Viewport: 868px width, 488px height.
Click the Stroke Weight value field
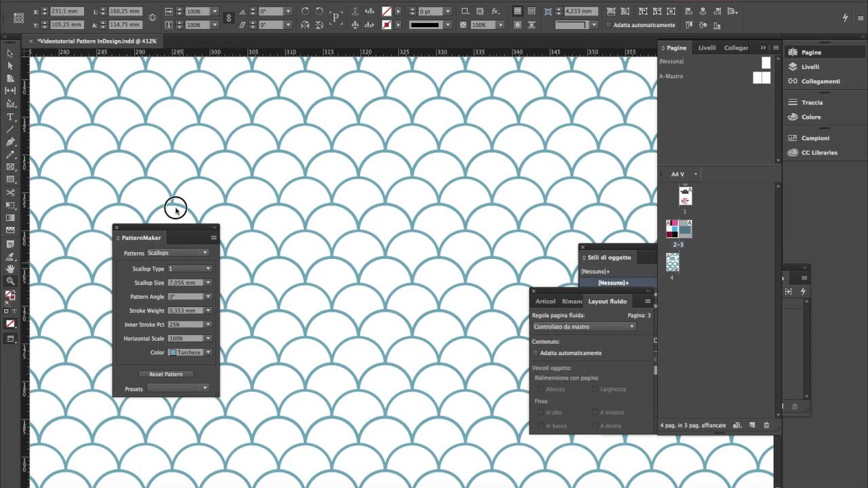pos(185,310)
